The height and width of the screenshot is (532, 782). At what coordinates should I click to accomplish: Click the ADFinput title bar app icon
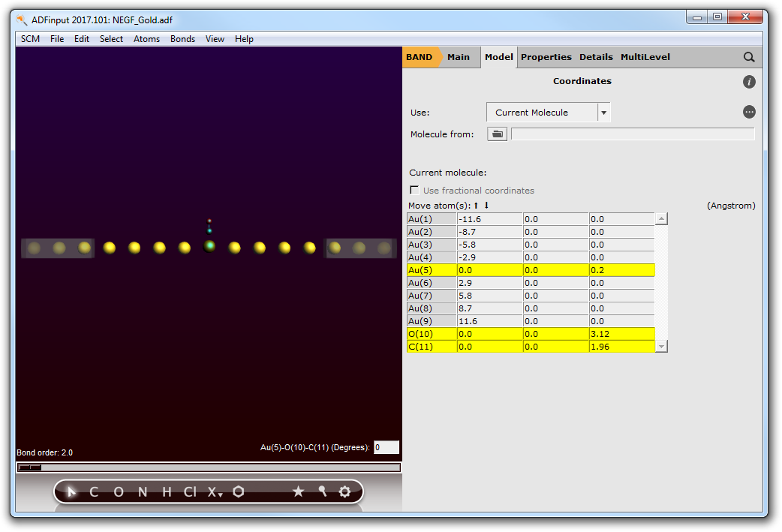click(22, 20)
